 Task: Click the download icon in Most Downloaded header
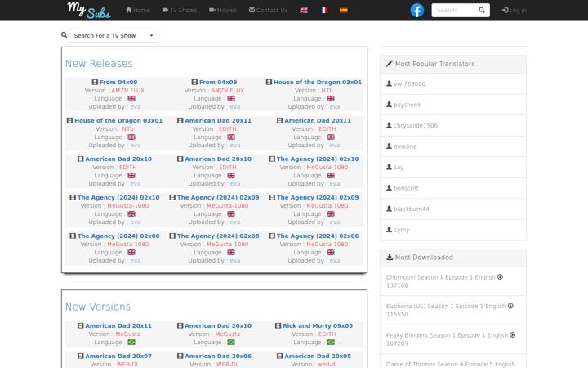pos(390,257)
